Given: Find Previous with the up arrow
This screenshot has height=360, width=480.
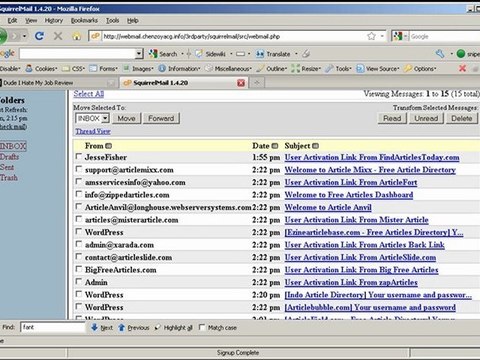Looking at the screenshot, I should (x=133, y=328).
